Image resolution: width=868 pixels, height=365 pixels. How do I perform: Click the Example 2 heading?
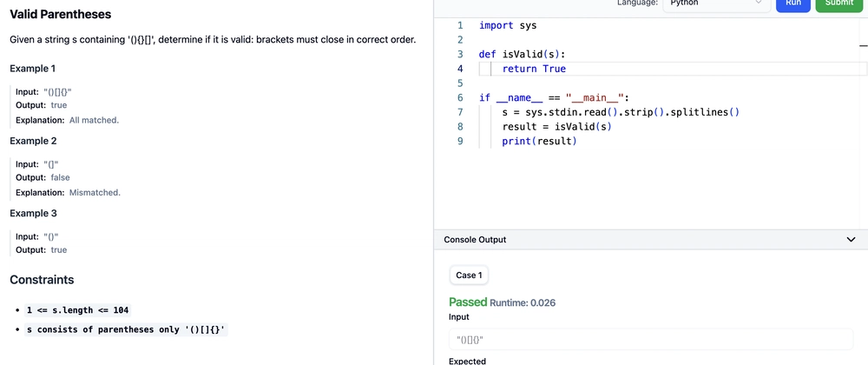[33, 141]
